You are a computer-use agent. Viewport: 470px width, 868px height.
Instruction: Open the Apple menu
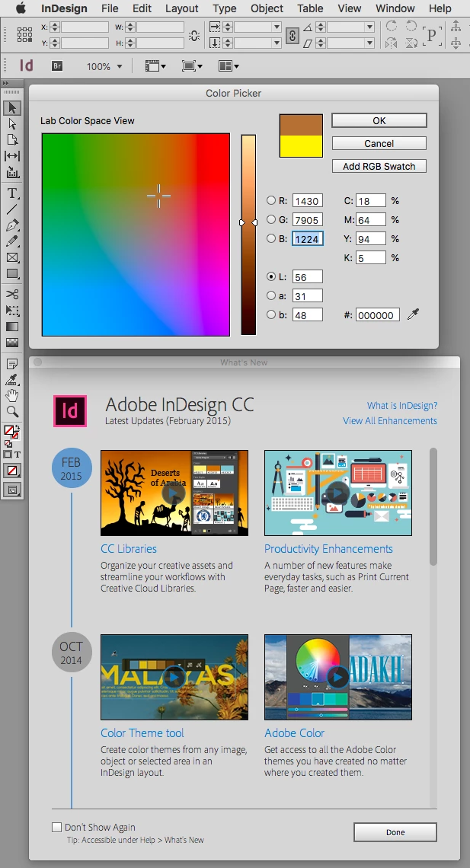point(21,8)
